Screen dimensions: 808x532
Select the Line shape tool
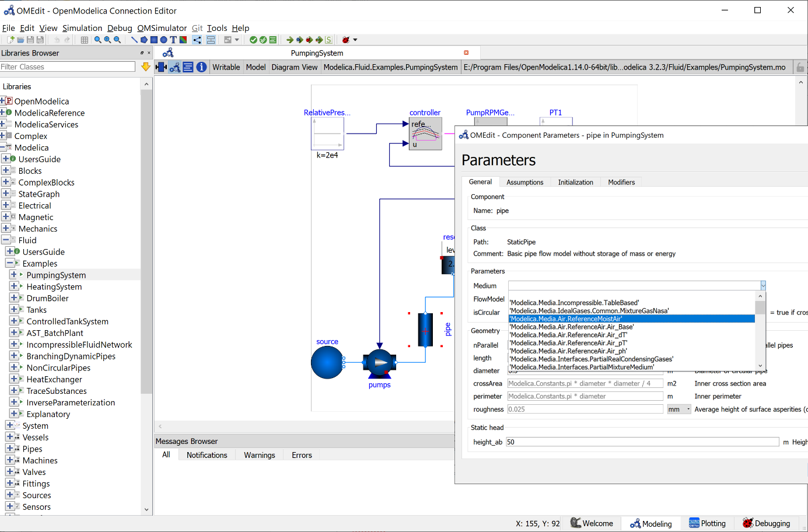(x=134, y=40)
